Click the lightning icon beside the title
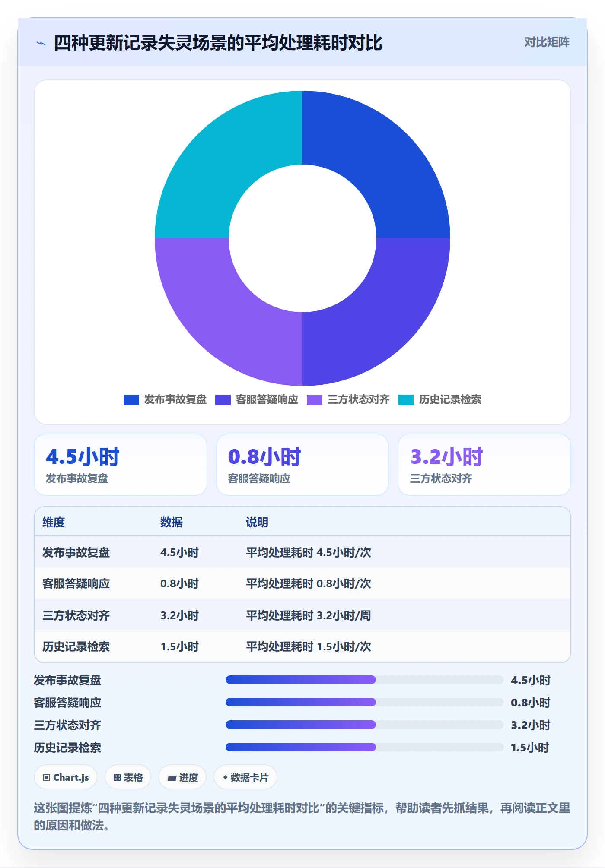 click(41, 43)
